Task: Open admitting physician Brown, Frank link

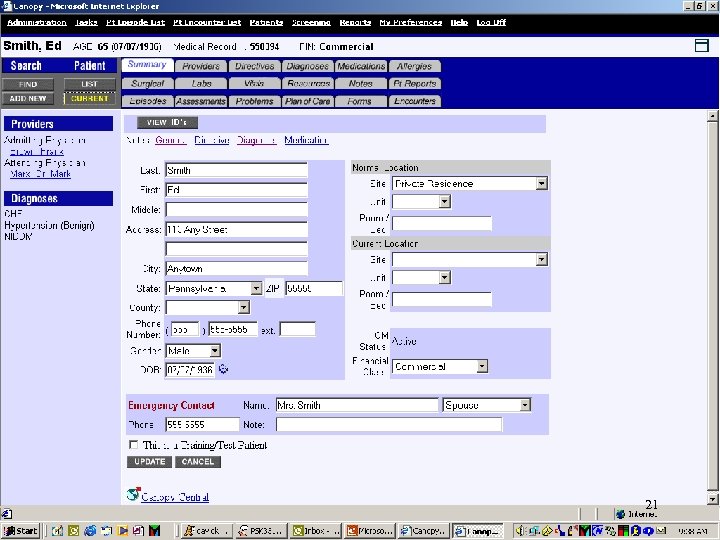Action: point(37,152)
